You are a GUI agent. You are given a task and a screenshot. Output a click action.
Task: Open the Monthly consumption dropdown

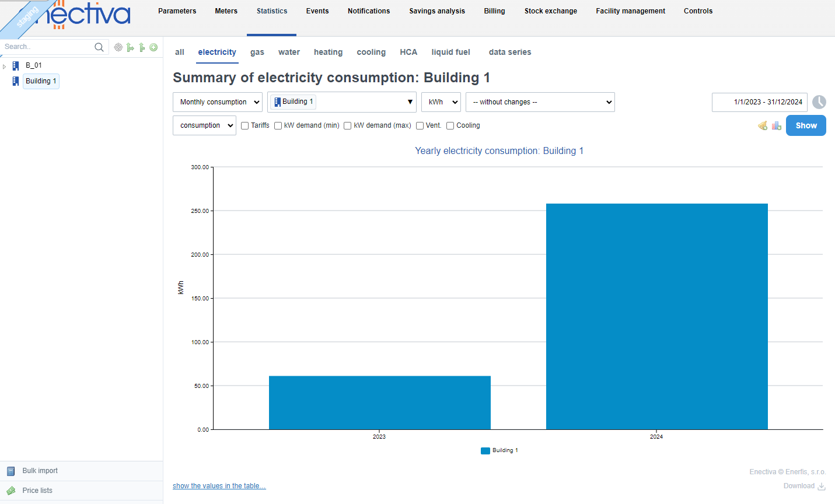pyautogui.click(x=218, y=102)
